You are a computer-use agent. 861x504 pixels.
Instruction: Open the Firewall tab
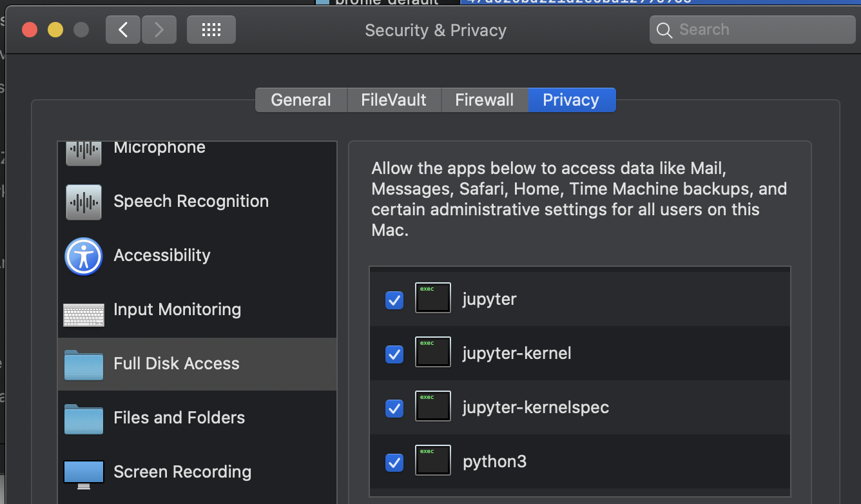point(484,100)
